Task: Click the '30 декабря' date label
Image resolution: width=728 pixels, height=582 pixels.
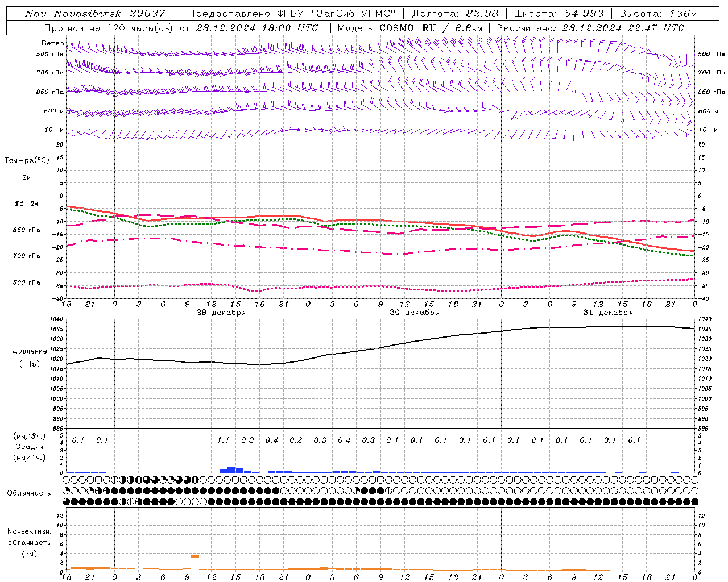Action: pyautogui.click(x=415, y=313)
